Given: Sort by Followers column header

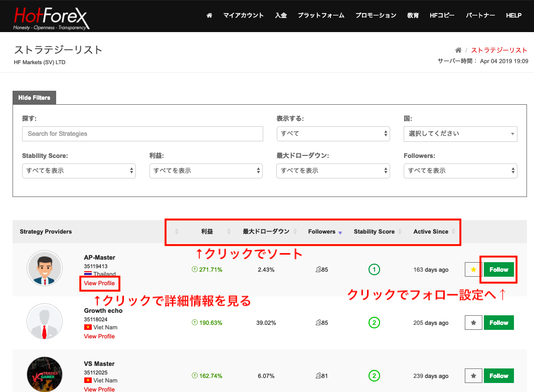Looking at the screenshot, I should tap(322, 232).
